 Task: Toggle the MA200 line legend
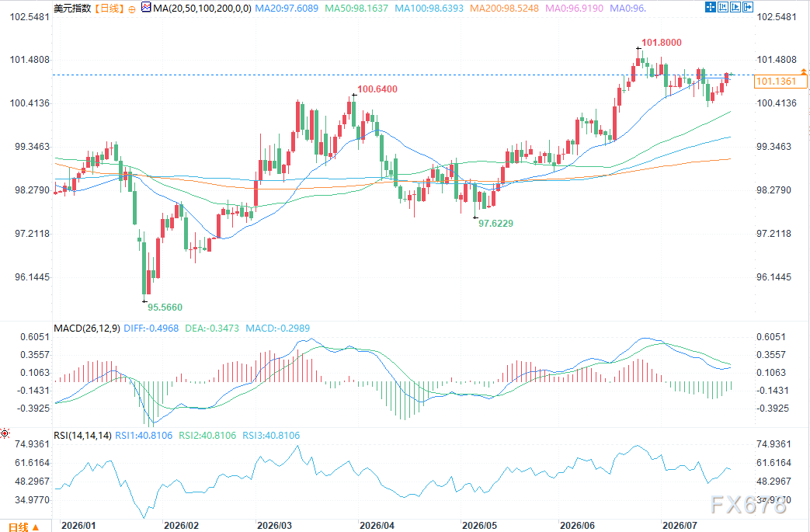point(504,9)
